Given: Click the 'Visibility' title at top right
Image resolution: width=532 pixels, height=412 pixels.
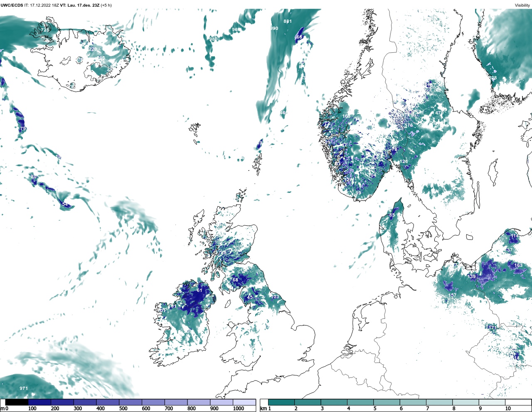Looking at the screenshot, I should [x=522, y=5].
